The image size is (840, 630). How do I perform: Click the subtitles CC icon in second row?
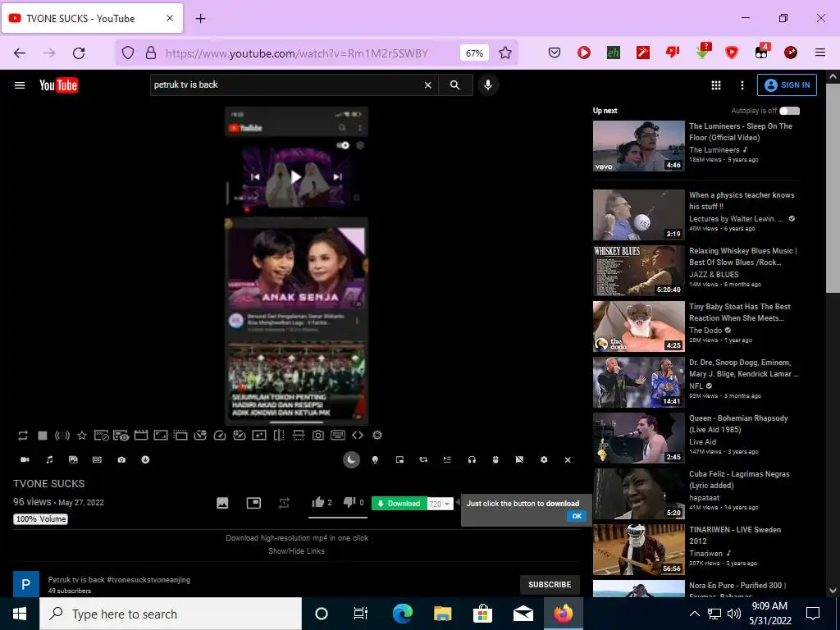(97, 459)
